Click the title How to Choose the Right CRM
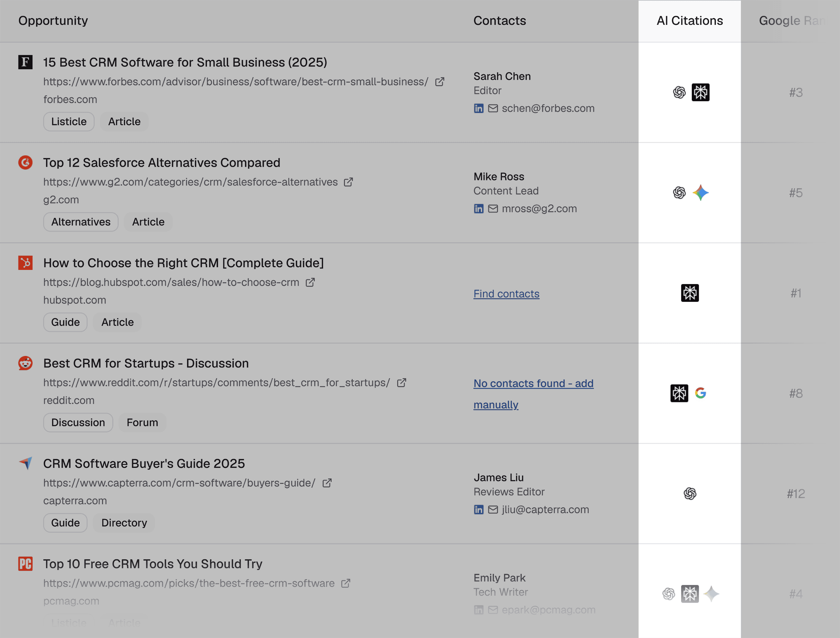Viewport: 840px width, 638px height. pos(183,263)
